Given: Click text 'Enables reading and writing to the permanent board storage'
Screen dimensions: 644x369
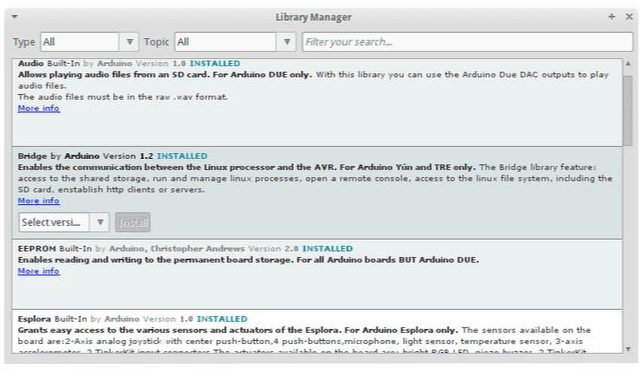Looking at the screenshot, I should [156, 260].
